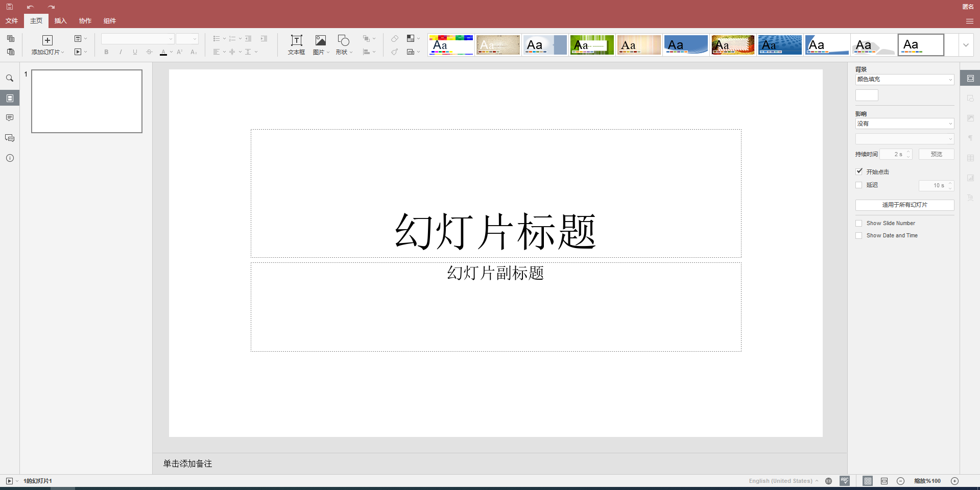This screenshot has height=490, width=980.
Task: Click the globe language icon in status bar
Action: click(829, 481)
